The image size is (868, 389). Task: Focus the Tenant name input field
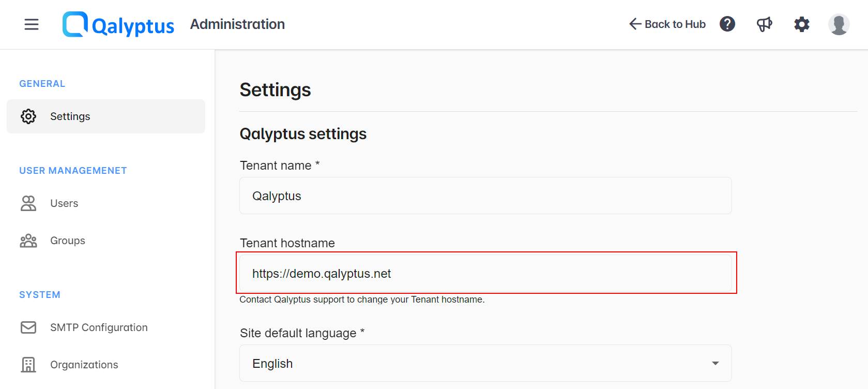coord(485,196)
